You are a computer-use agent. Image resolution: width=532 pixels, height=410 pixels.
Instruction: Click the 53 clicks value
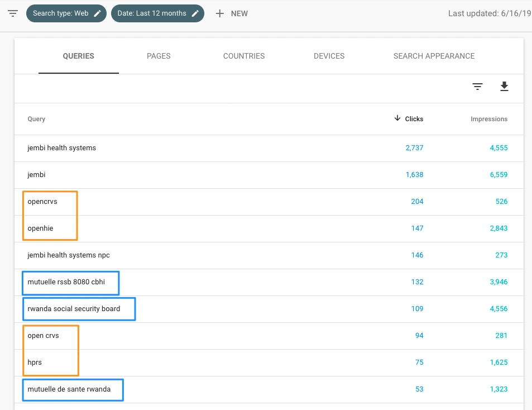tap(419, 389)
